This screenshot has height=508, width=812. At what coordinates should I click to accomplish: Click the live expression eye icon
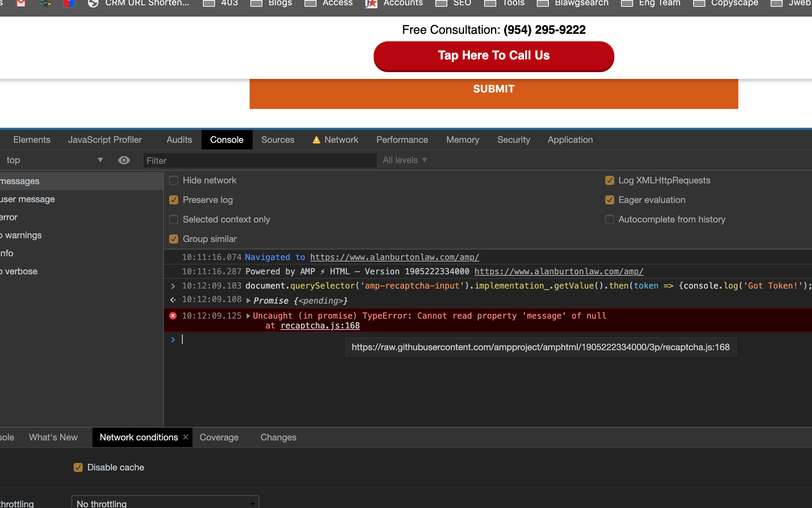pos(124,160)
